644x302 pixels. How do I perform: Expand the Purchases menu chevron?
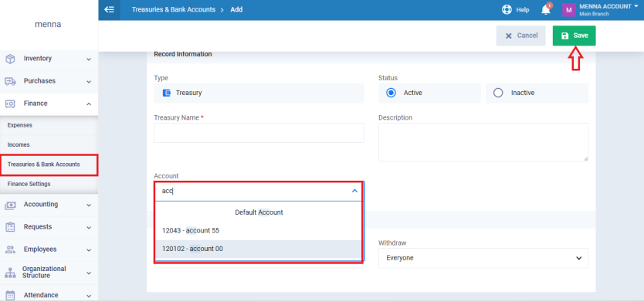pyautogui.click(x=89, y=82)
